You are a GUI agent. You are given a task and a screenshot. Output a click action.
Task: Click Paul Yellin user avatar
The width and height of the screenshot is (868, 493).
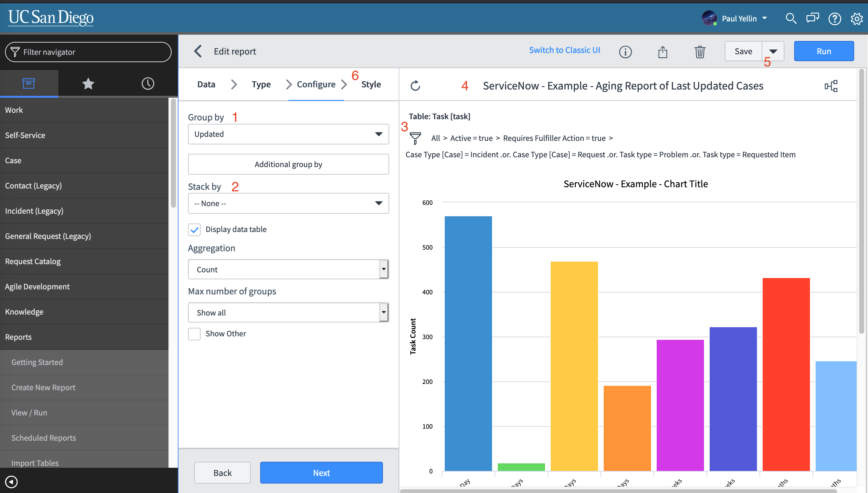709,18
